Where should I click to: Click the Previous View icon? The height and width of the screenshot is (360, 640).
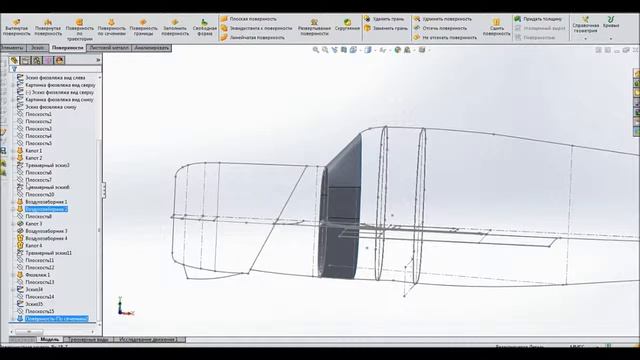[335, 50]
